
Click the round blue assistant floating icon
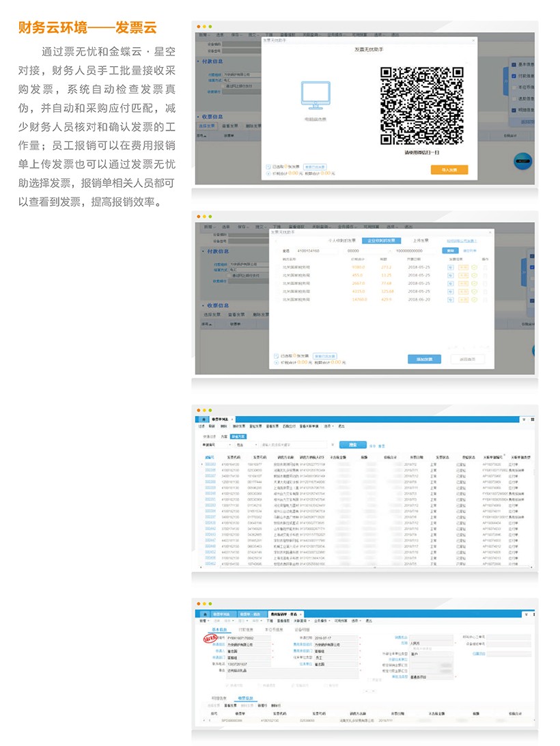click(x=522, y=161)
